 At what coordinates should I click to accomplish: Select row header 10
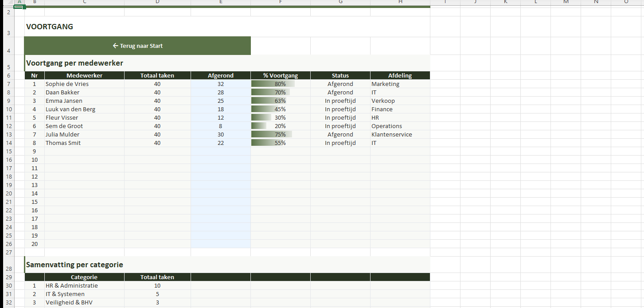[9, 109]
